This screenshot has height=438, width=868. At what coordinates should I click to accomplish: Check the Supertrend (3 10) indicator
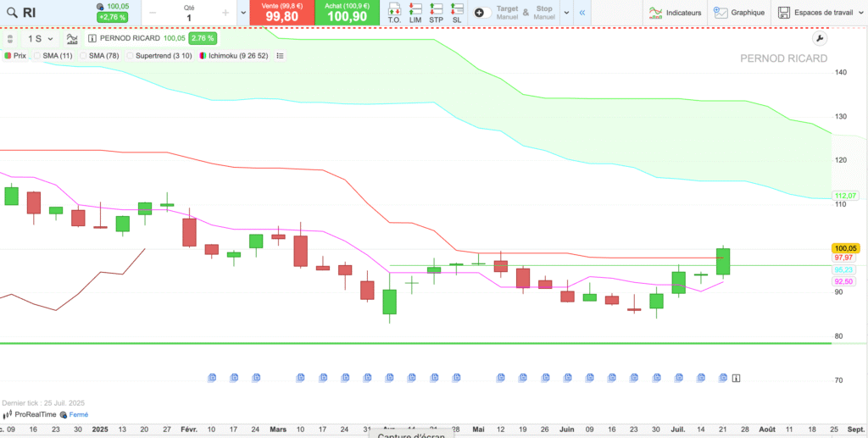131,56
